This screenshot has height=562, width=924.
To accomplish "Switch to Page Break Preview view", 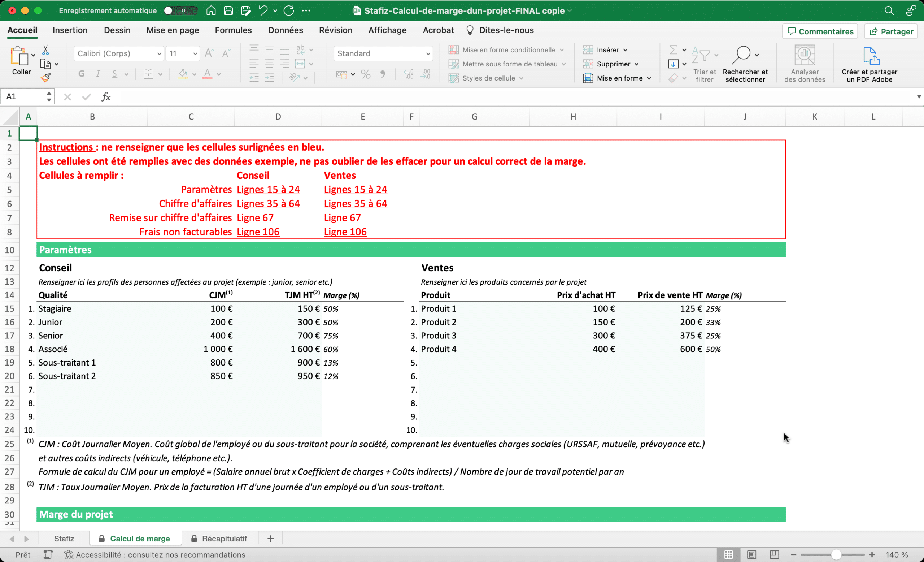I will coord(774,554).
